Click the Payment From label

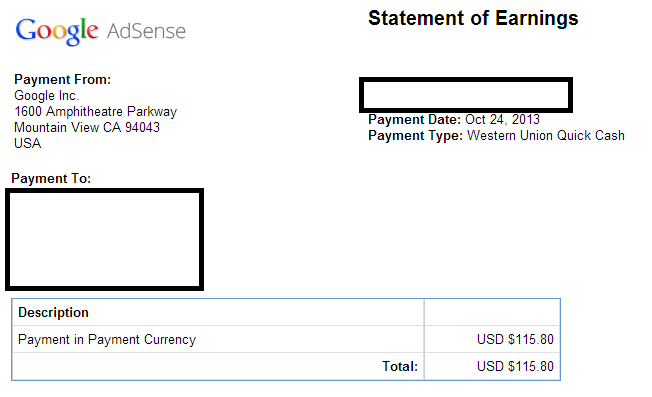pyautogui.click(x=63, y=79)
